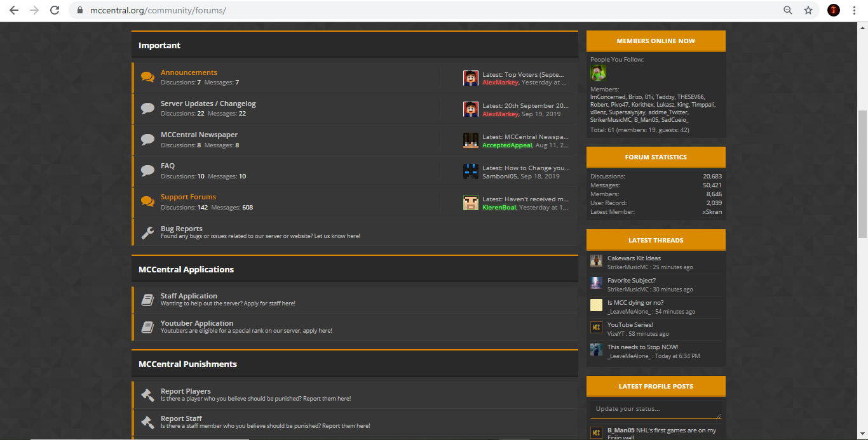
Task: Open latest Top Voters announcement post
Action: (x=534, y=74)
